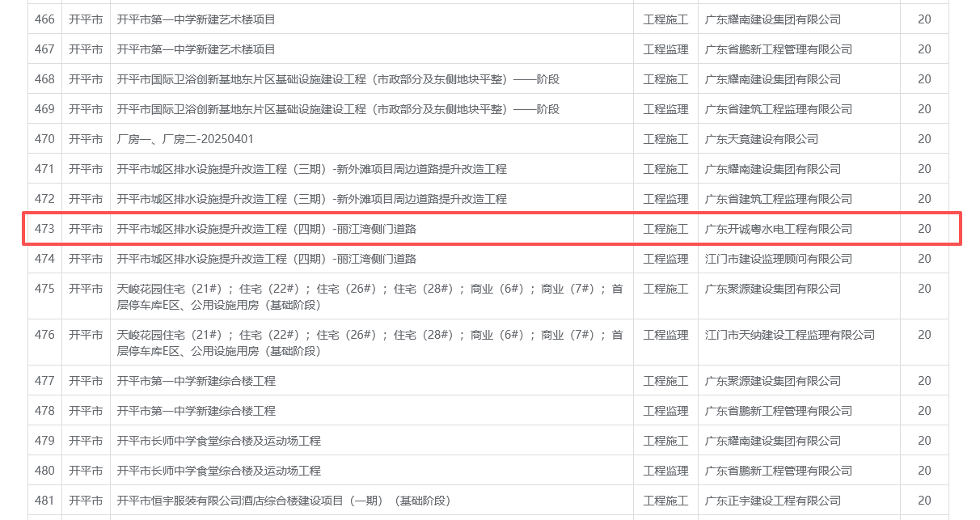980x520 pixels.
Task: Click 广东省鹏新工程管理有限公司 in row 478
Action: [779, 411]
